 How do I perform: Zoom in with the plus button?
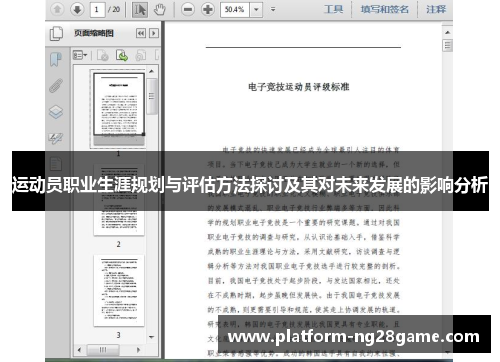208,9
